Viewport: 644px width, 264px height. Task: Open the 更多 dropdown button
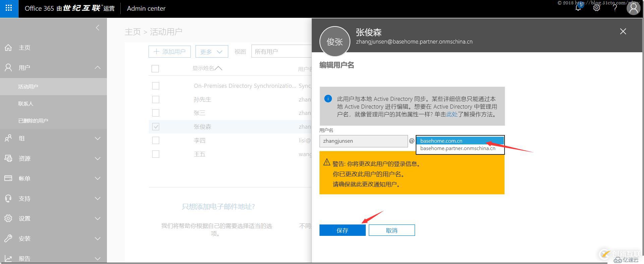212,52
